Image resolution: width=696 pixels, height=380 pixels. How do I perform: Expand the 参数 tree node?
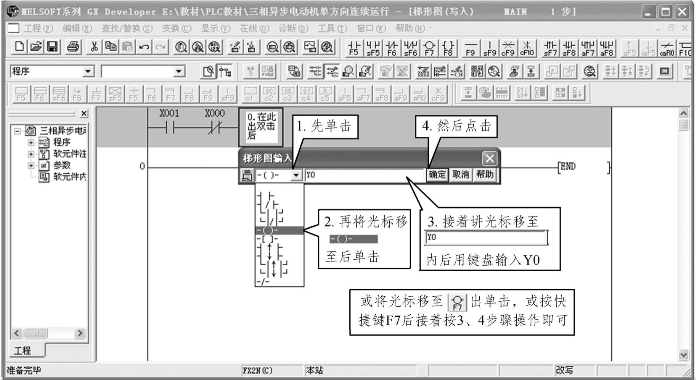coord(31,165)
